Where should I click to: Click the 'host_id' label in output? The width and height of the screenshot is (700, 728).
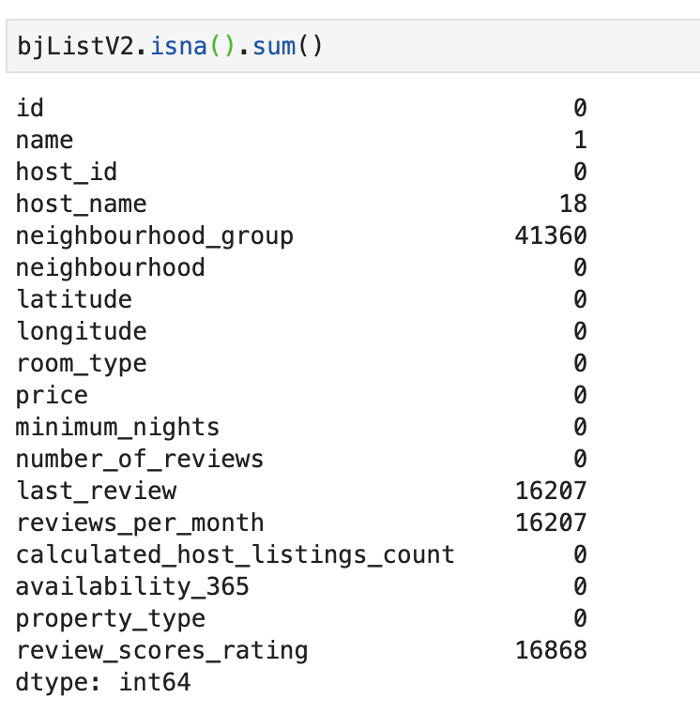pos(67,172)
